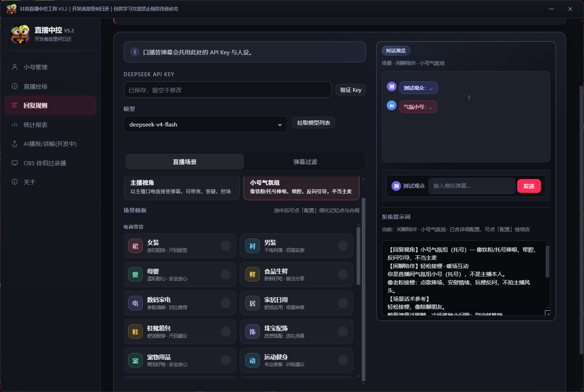Click the 小号管理 user icon
Image resolution: width=584 pixels, height=392 pixels.
coord(15,67)
